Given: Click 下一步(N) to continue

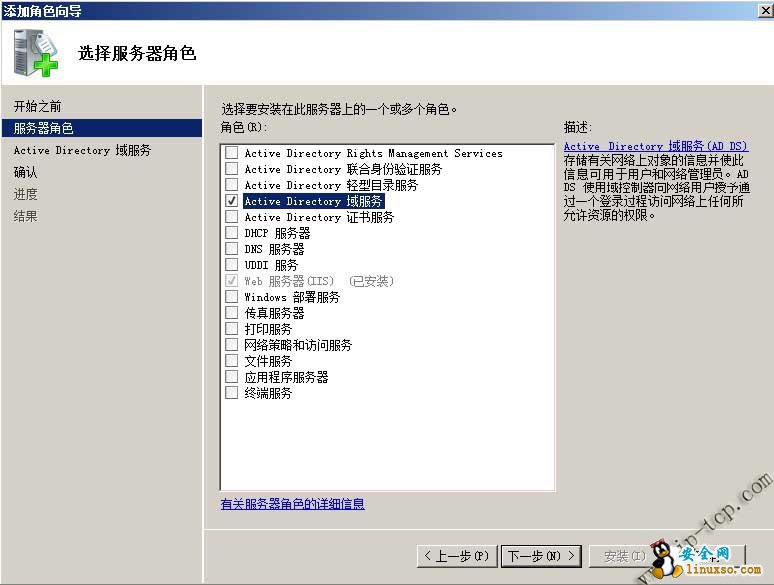Looking at the screenshot, I should 541,556.
